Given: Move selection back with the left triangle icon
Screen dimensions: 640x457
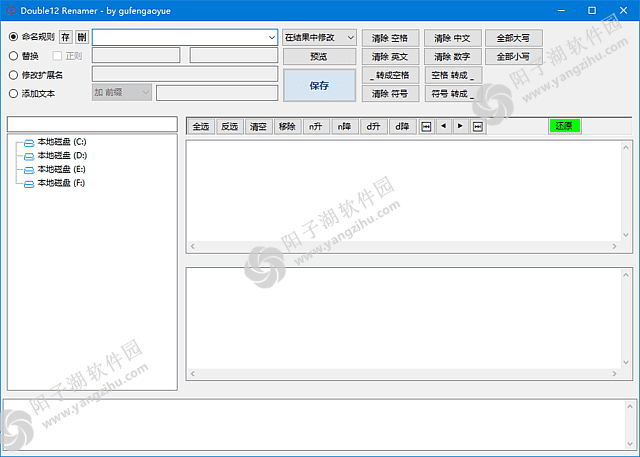Looking at the screenshot, I should coord(444,126).
